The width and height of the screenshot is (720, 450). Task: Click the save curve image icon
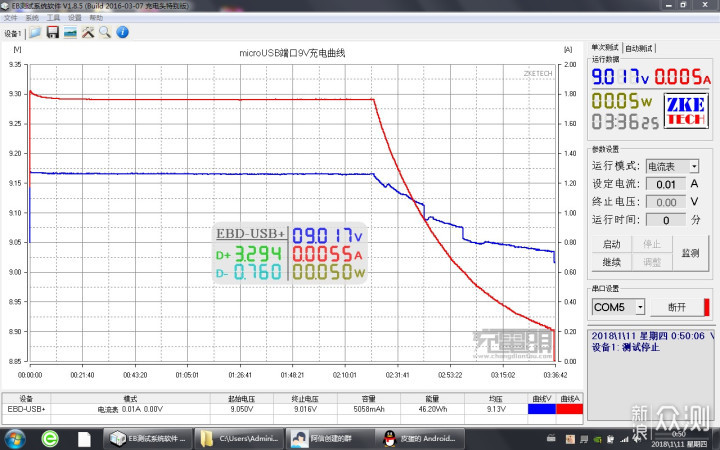click(70, 32)
